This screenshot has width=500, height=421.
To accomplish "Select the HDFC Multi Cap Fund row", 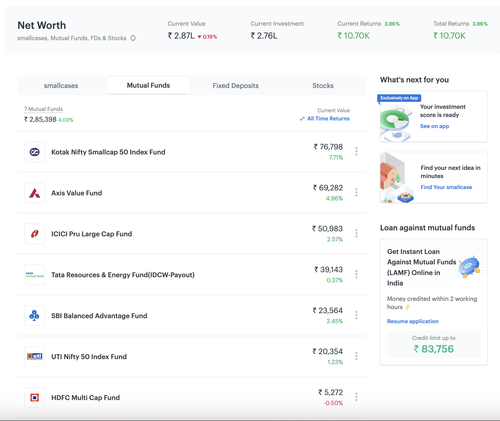I will (192, 398).
